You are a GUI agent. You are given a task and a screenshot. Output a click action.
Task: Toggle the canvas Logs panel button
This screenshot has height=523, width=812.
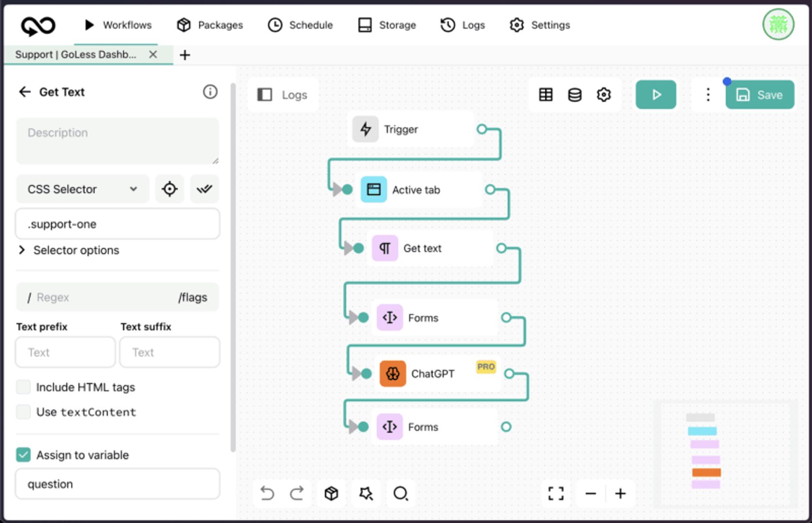[283, 95]
